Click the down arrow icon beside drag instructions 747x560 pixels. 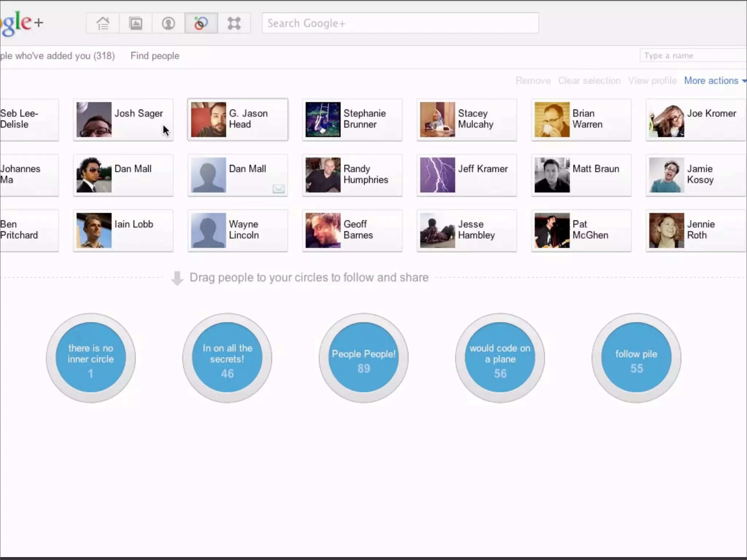pyautogui.click(x=177, y=278)
